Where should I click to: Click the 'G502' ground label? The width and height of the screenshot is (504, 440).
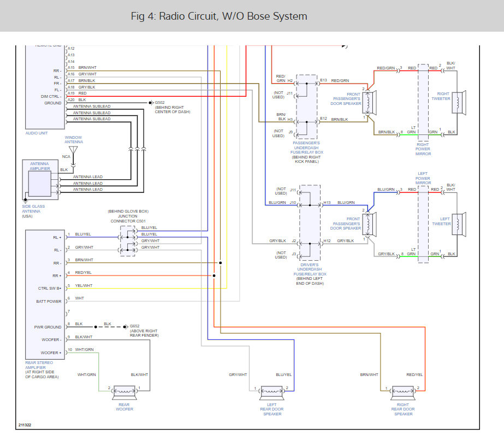[160, 103]
